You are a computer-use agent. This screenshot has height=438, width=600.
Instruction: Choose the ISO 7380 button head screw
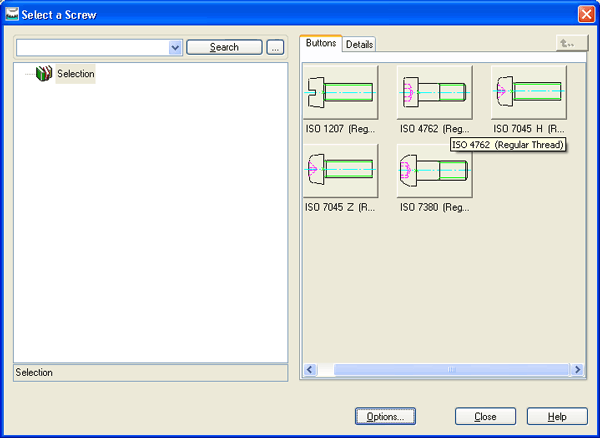[434, 170]
